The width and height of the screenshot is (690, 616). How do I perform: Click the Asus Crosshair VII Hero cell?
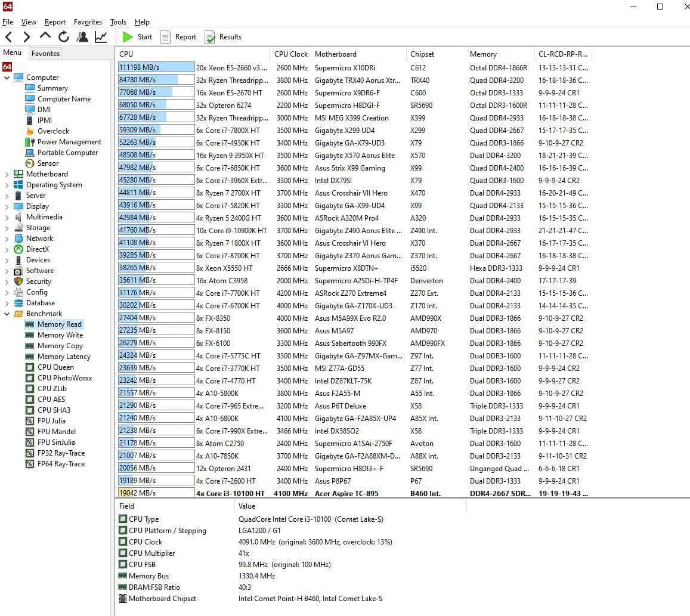(351, 193)
